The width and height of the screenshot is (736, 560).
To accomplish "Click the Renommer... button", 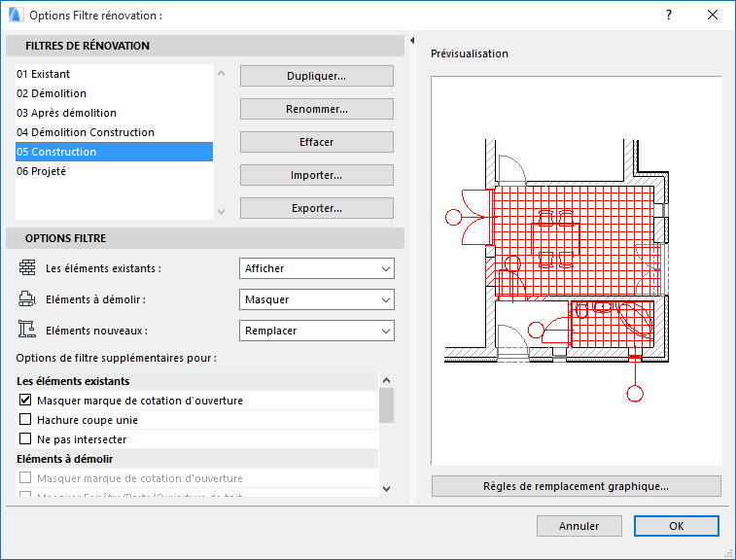I will point(317,109).
